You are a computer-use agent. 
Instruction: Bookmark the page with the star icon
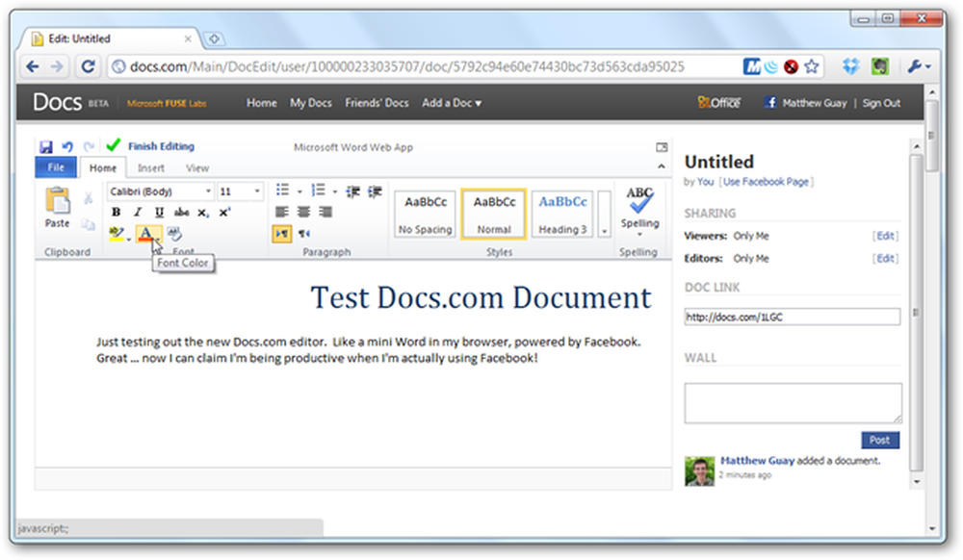point(811,66)
